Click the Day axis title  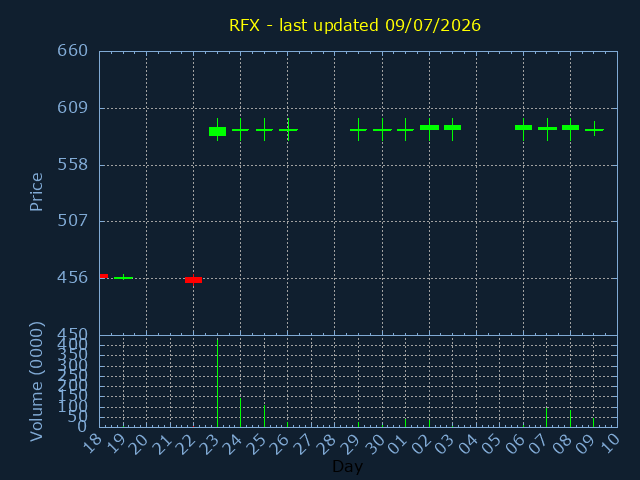(347, 466)
